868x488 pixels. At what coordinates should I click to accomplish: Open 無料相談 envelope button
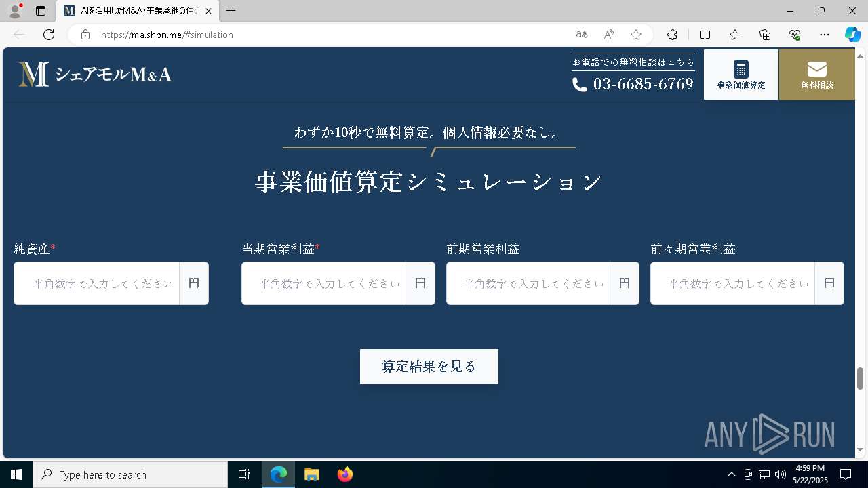pos(817,75)
